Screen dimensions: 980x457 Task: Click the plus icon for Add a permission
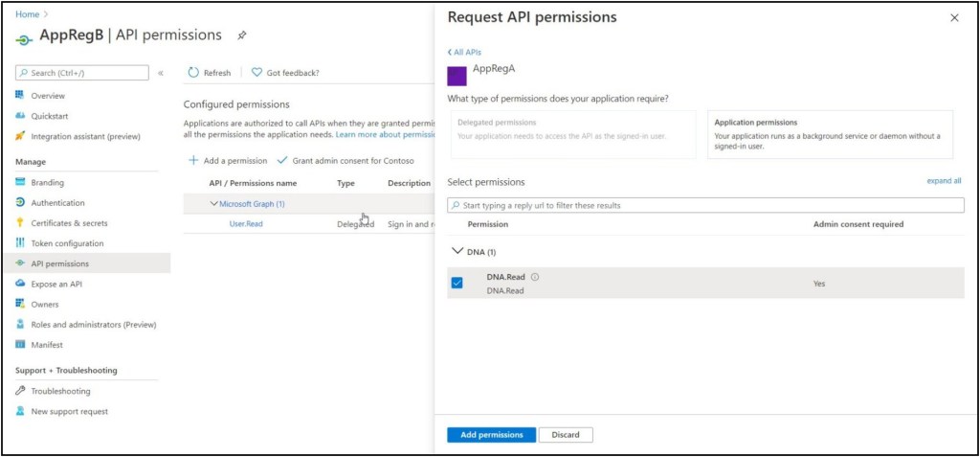193,160
